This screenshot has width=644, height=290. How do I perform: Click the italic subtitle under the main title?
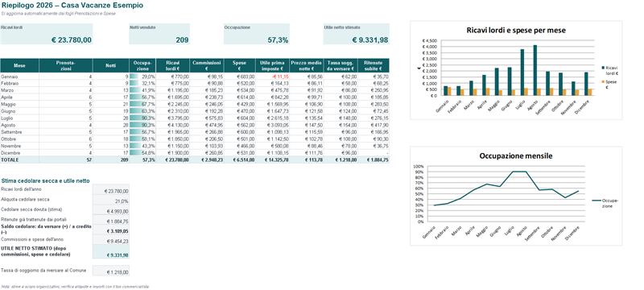click(58, 14)
